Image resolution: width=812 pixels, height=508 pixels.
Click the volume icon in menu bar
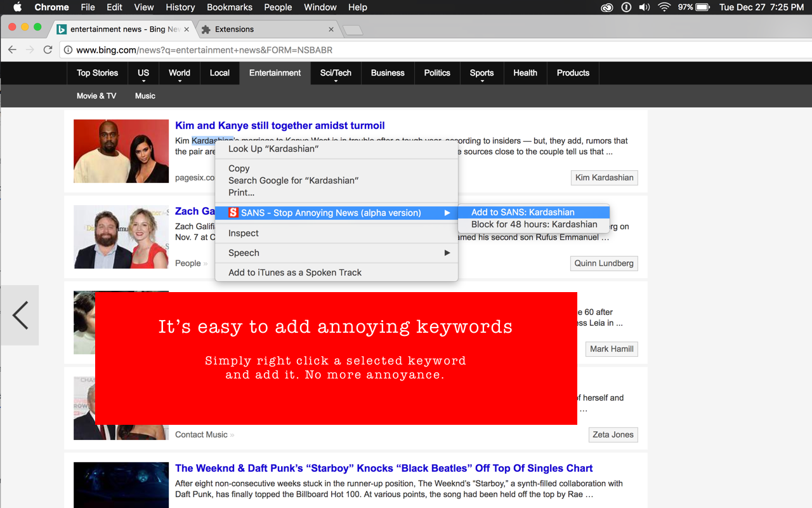pos(645,8)
